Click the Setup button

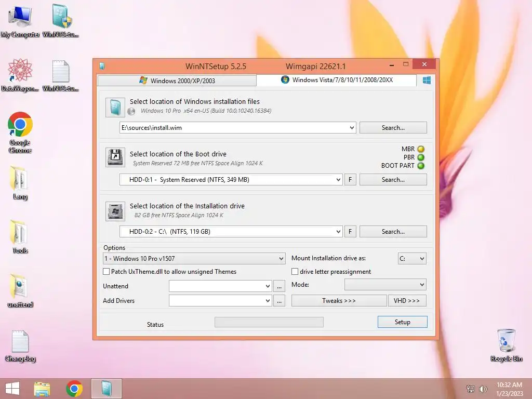403,322
